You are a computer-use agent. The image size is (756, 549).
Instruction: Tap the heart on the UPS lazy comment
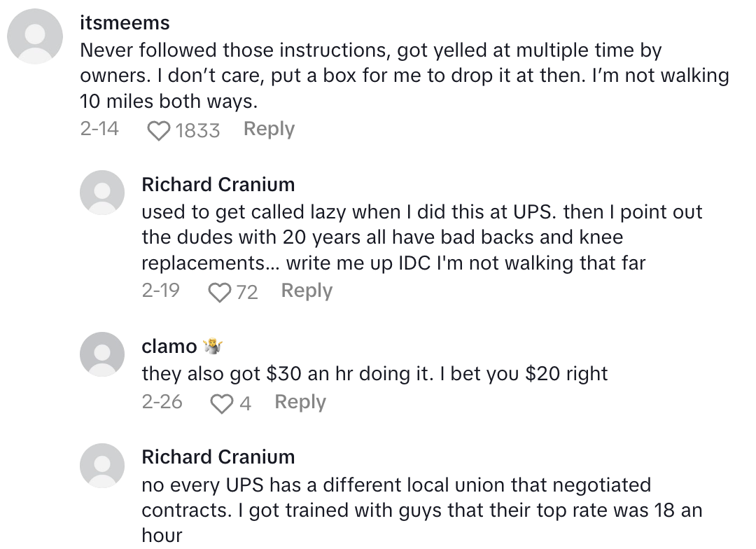point(220,293)
